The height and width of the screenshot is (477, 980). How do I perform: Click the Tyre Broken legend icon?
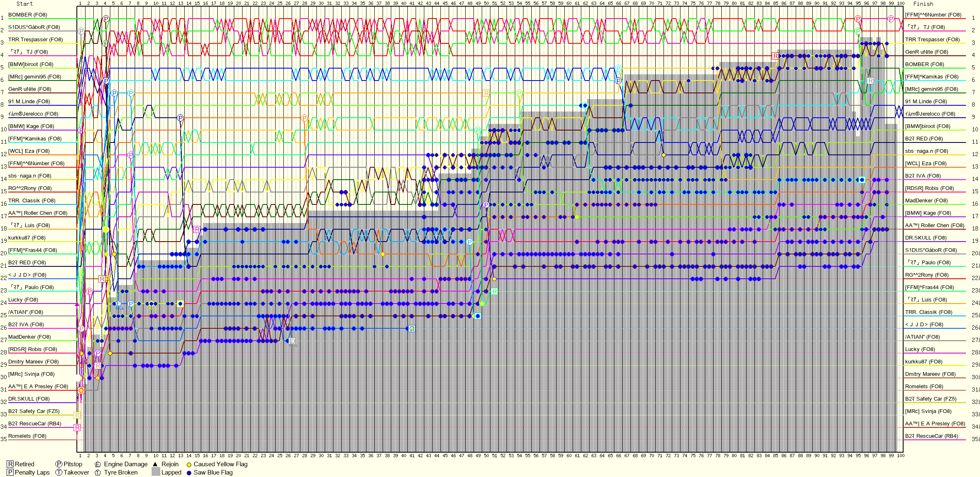(x=98, y=472)
